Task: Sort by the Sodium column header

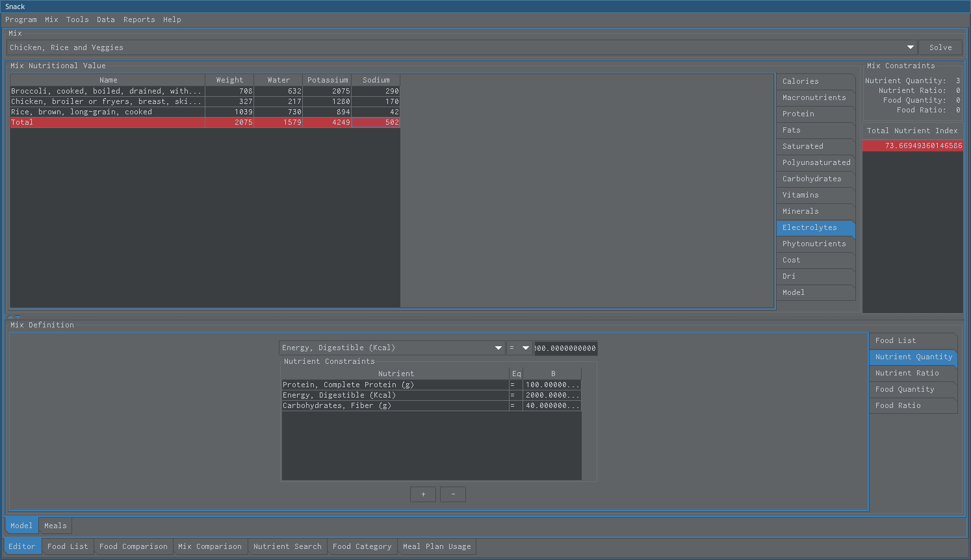Action: 376,80
